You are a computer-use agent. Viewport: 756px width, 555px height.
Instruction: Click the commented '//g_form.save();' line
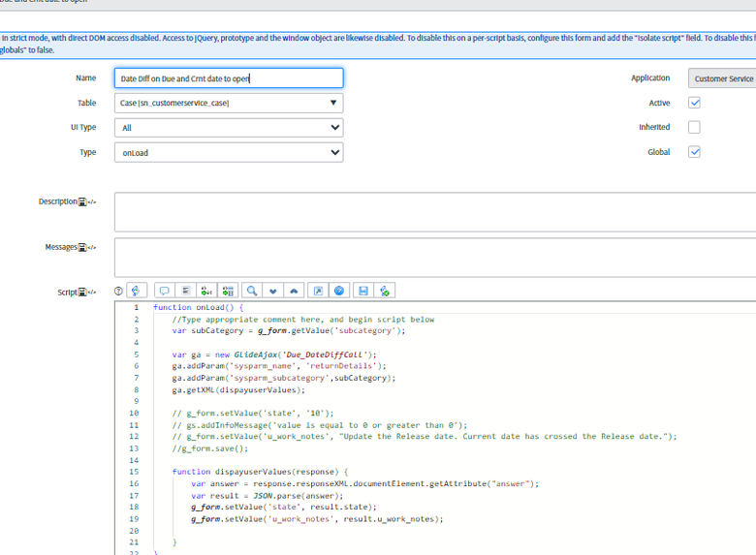click(x=210, y=448)
